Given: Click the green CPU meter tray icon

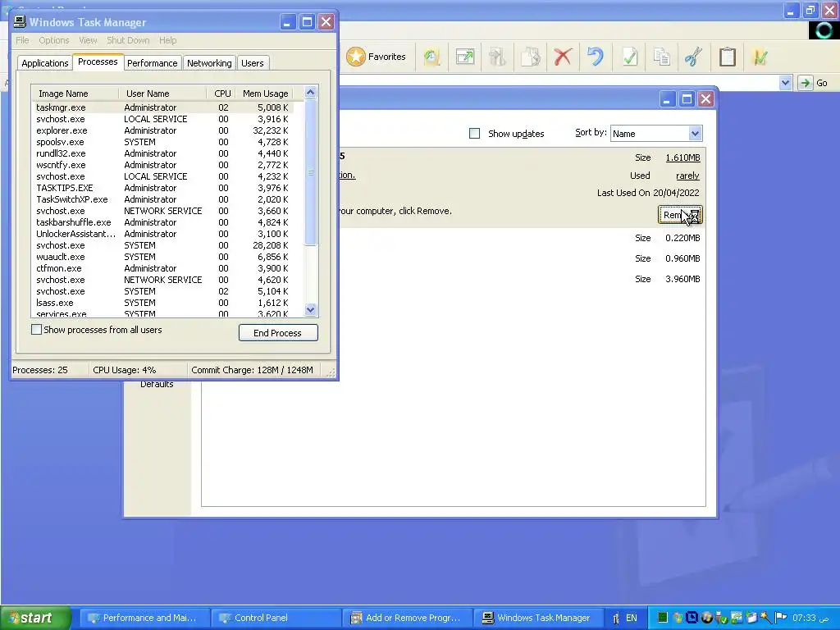Looking at the screenshot, I should coord(663,618).
